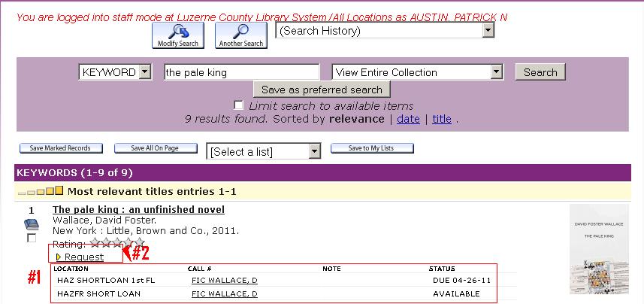Click Save as preferred search button
Screen dimensions: 644x304
click(x=322, y=90)
